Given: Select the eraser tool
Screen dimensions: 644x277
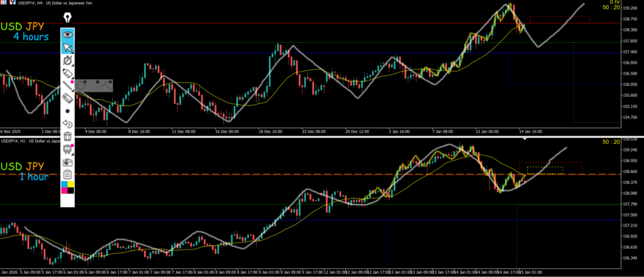Looking at the screenshot, I should coord(68,99).
